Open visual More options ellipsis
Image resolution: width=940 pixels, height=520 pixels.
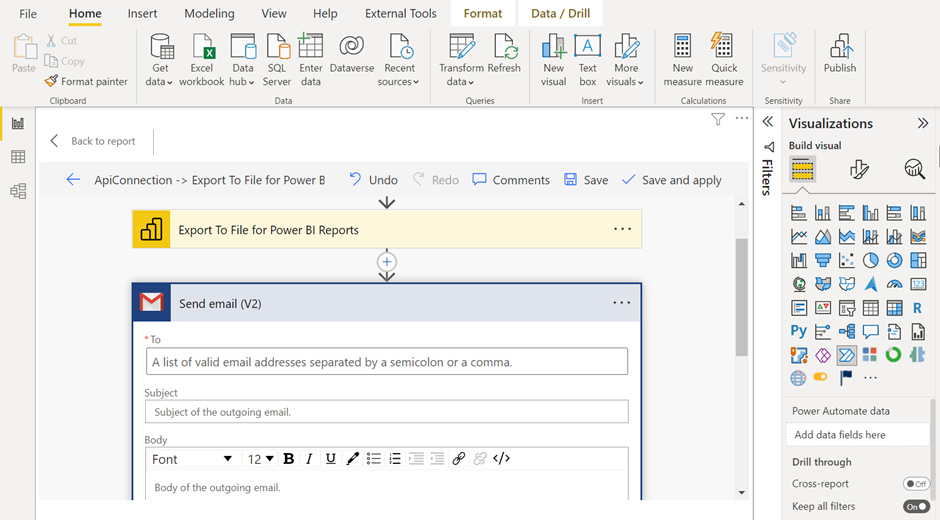click(x=742, y=118)
